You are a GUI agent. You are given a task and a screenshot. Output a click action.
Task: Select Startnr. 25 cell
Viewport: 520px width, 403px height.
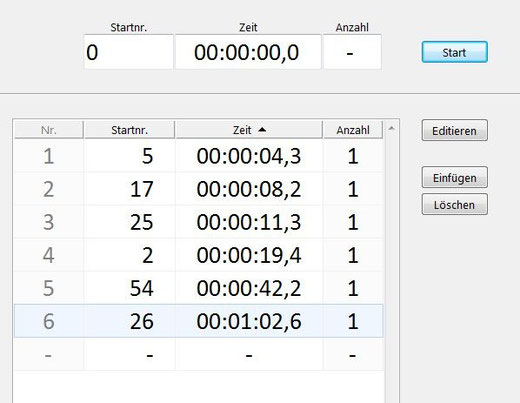129,222
